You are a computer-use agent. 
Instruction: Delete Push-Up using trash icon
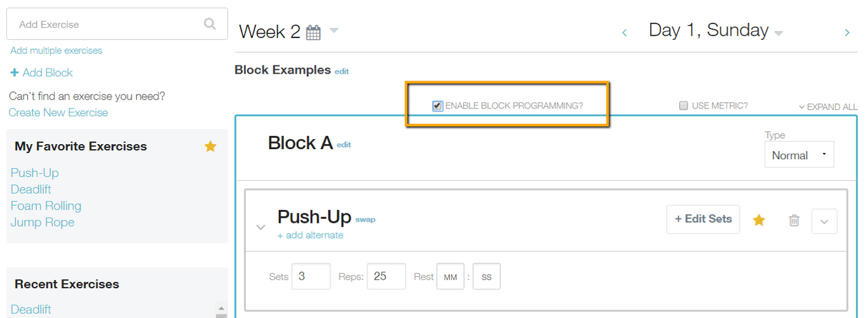coord(794,220)
